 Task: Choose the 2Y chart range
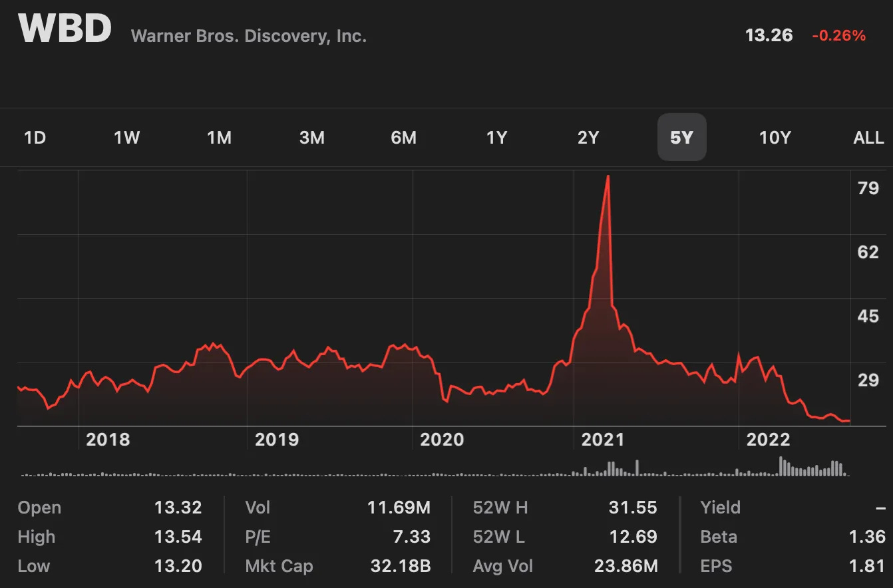588,138
